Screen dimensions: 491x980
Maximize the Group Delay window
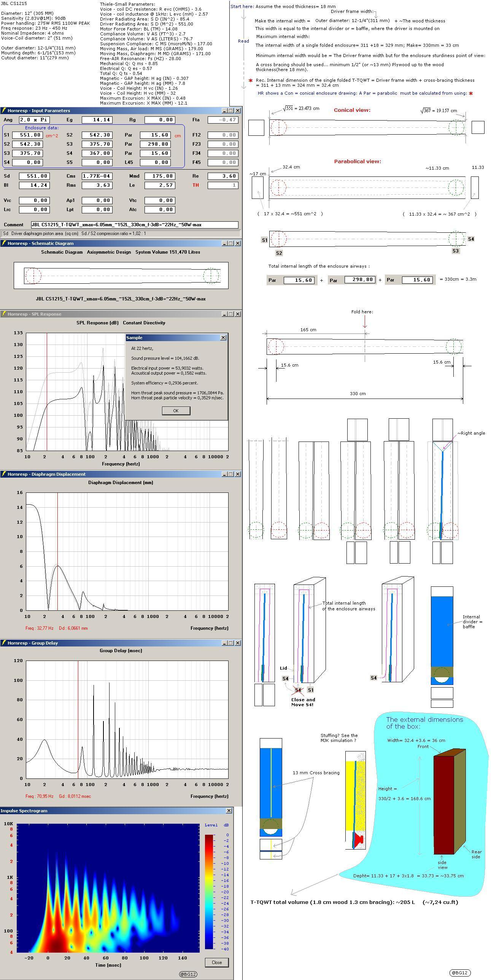(x=230, y=643)
